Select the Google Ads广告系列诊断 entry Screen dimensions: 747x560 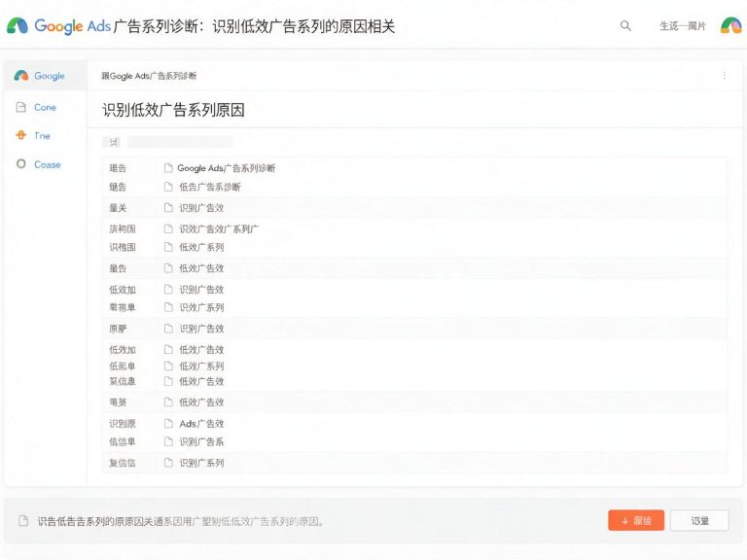coord(226,168)
